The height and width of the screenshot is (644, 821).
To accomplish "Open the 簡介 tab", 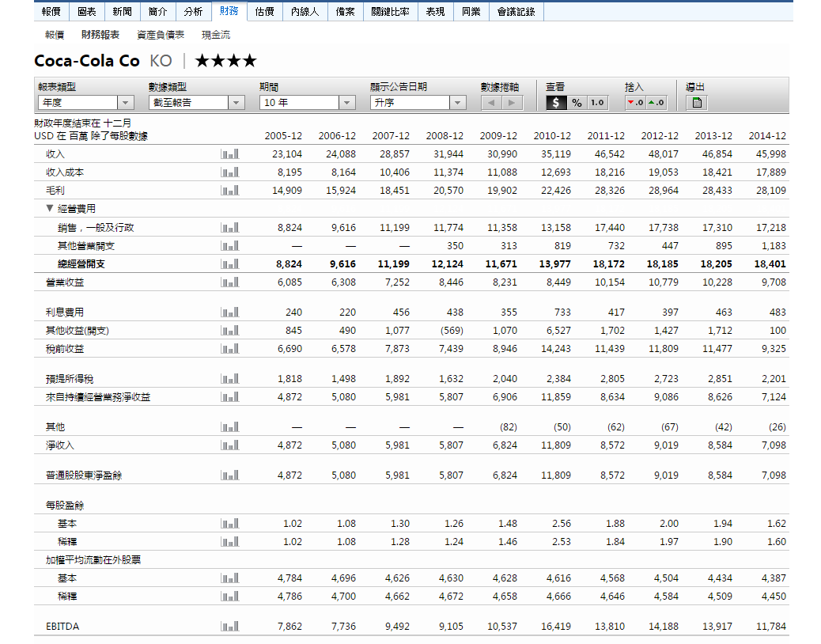I will coord(157,12).
